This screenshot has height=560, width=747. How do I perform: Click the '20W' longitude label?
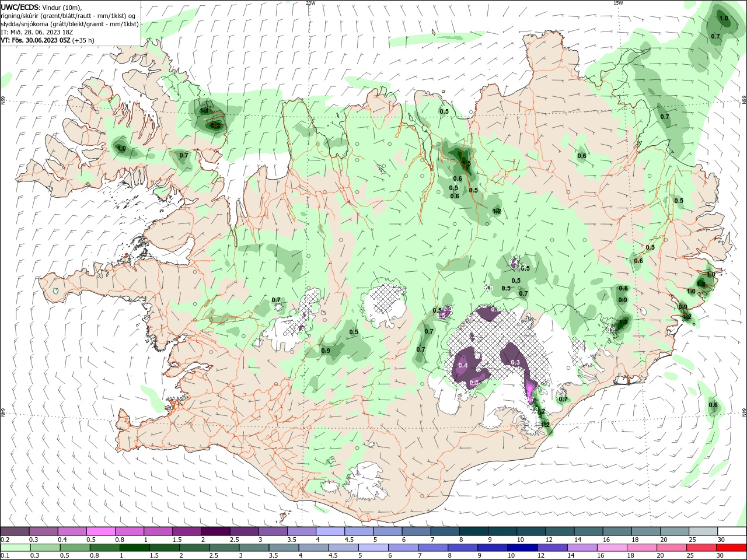[x=310, y=3]
